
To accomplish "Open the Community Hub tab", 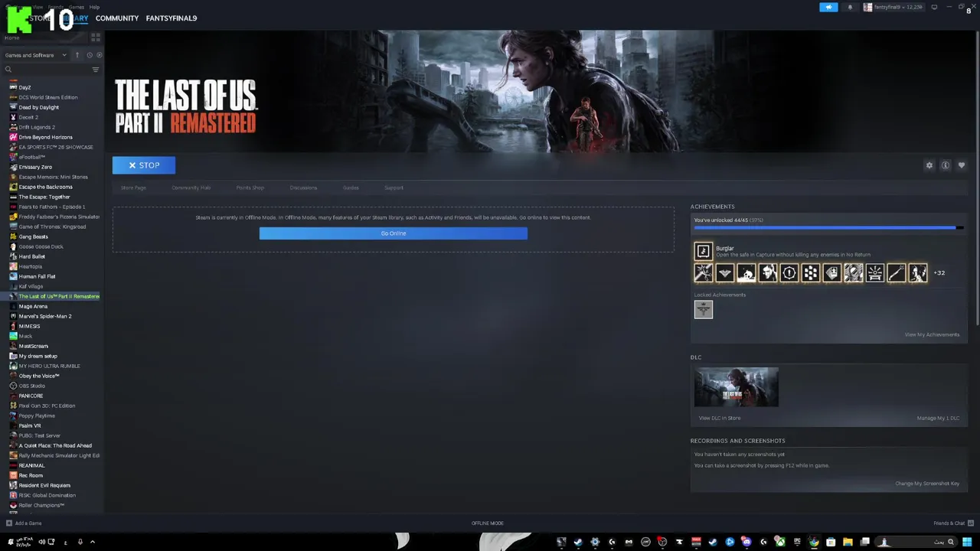I will tap(191, 187).
